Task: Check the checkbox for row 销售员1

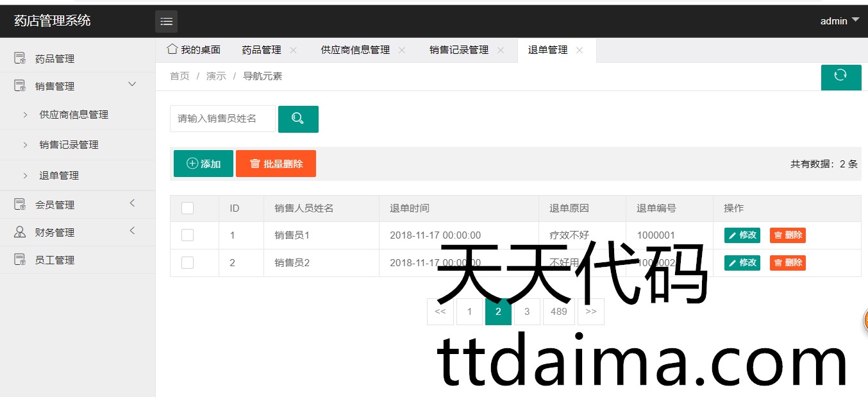Action: [187, 235]
